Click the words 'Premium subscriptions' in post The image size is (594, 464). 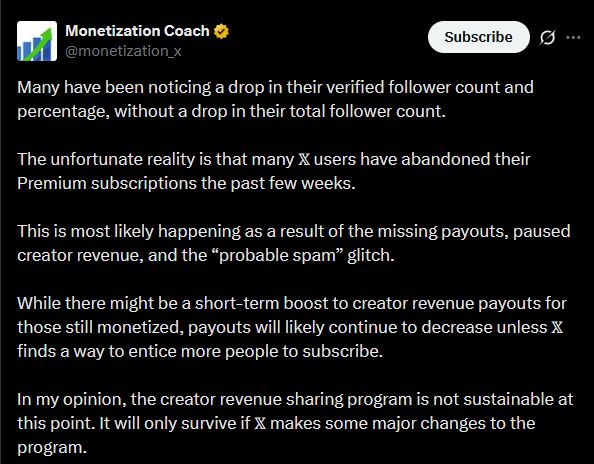pos(107,184)
